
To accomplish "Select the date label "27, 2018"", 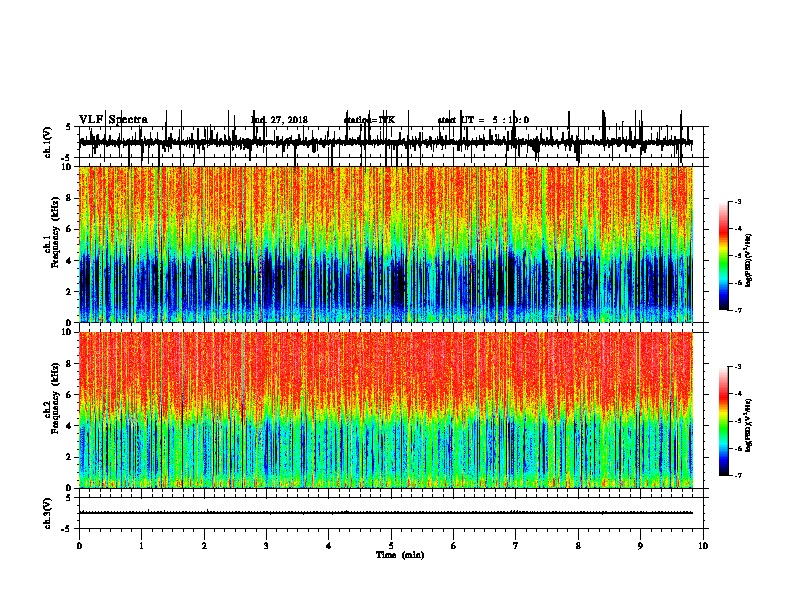I will (x=288, y=120).
